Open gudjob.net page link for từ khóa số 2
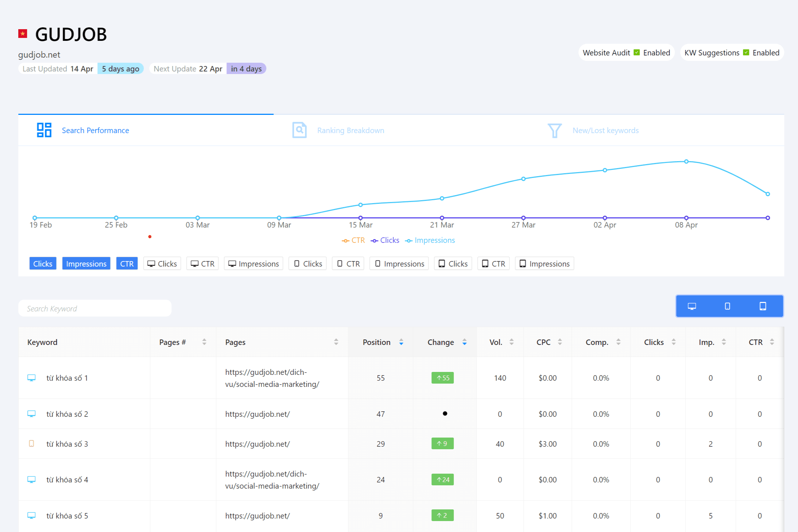 (257, 414)
